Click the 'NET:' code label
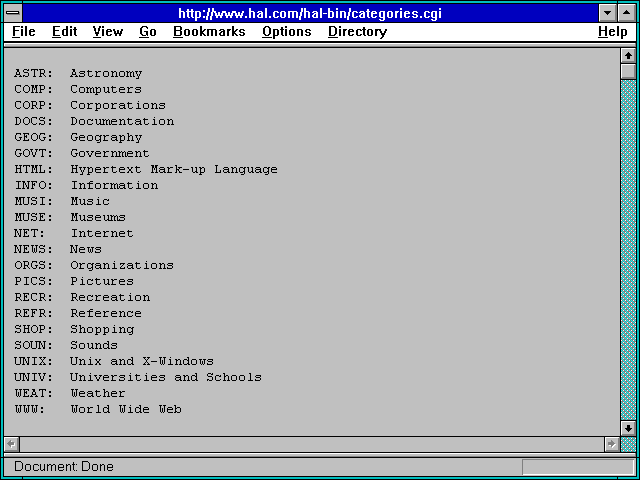640x480 pixels. [29, 233]
